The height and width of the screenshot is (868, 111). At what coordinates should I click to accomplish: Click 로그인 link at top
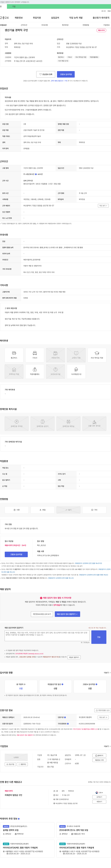(x=104, y=11)
